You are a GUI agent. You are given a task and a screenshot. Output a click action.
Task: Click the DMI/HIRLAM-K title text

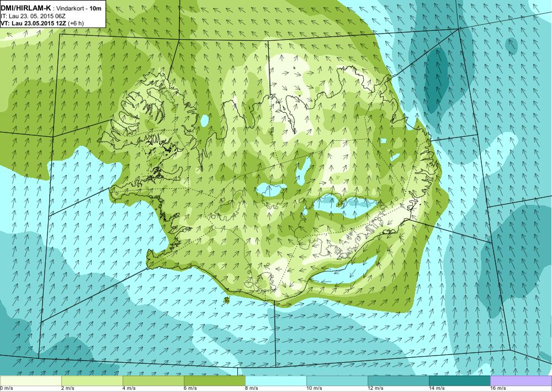(x=26, y=8)
